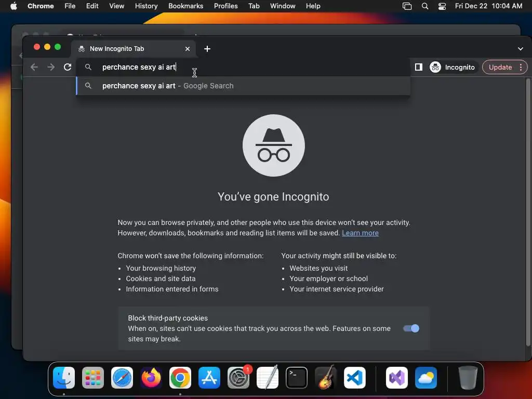Open the Chrome menu in menu bar
The height and width of the screenshot is (399, 532).
click(x=41, y=6)
